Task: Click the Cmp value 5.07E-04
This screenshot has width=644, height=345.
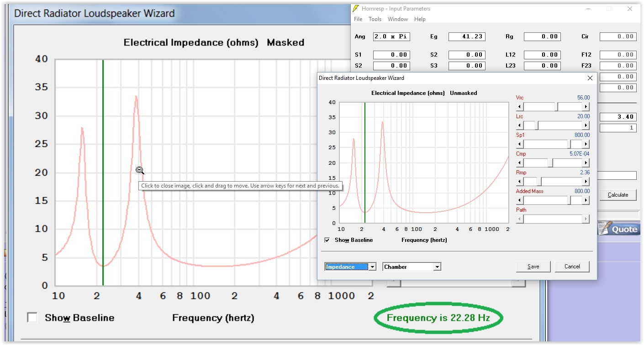Action: click(x=579, y=154)
